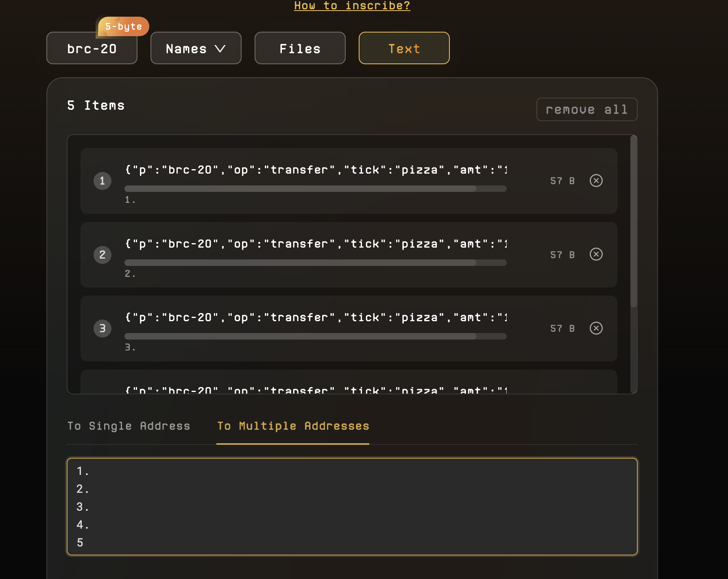Image resolution: width=728 pixels, height=579 pixels.
Task: Click the number 1 badge icon
Action: [102, 181]
